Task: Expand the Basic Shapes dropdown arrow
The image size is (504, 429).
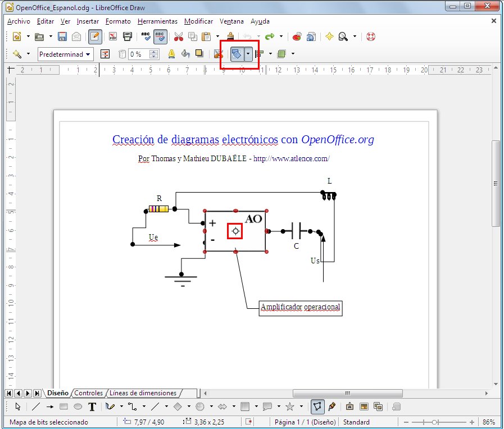Action: 189,407
